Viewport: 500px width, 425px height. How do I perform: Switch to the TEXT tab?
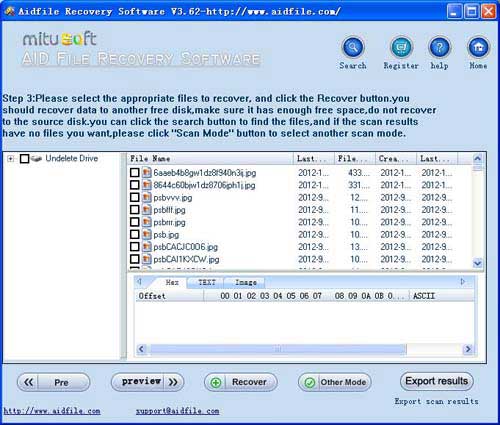[207, 282]
